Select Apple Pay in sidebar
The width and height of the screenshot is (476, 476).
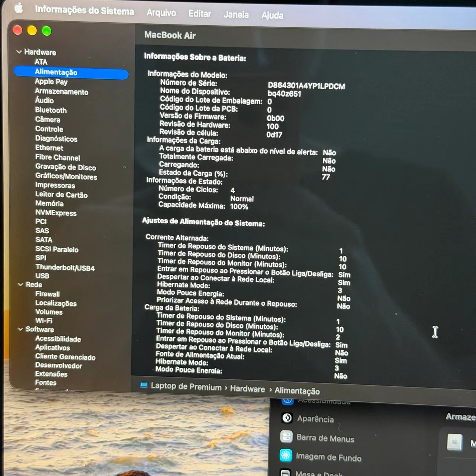pyautogui.click(x=51, y=82)
